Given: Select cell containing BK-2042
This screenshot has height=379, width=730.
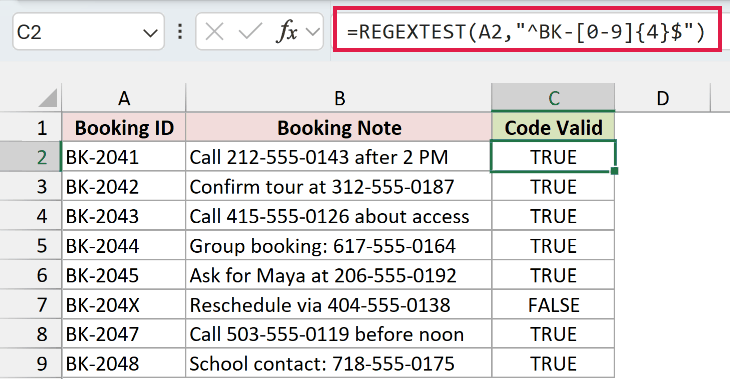Looking at the screenshot, I should [123, 186].
